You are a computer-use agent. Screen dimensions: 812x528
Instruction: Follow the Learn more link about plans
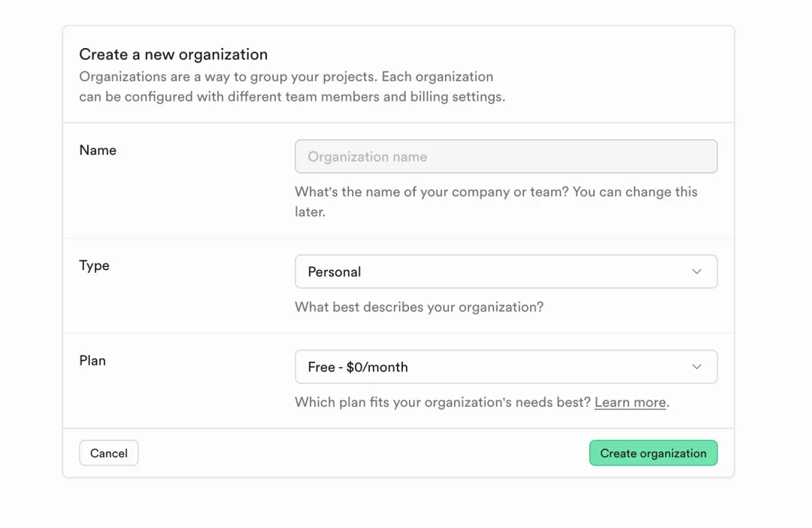coord(629,402)
